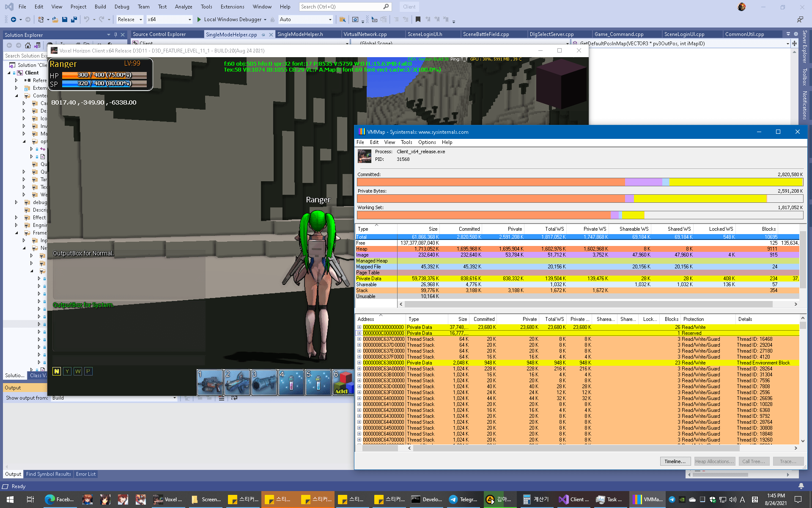The height and width of the screenshot is (508, 812).
Task: Open the Release configuration dropdown
Action: 130,19
